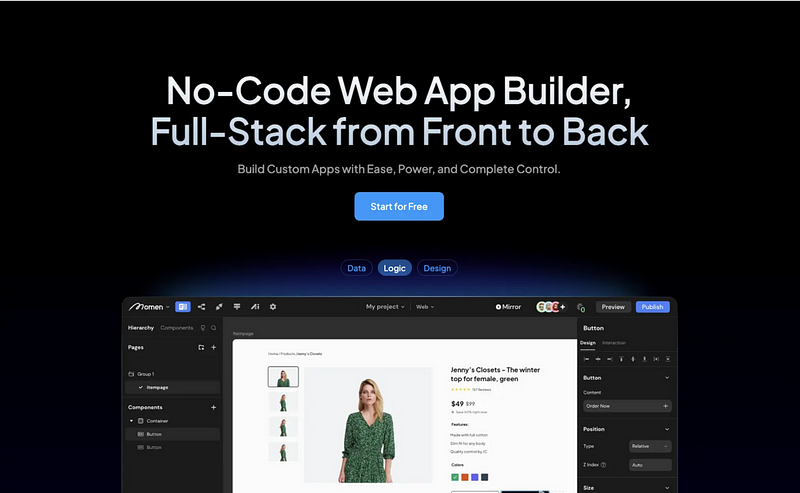Viewport: 800px width, 493px height.
Task: Select the green color swatch
Action: (455, 477)
